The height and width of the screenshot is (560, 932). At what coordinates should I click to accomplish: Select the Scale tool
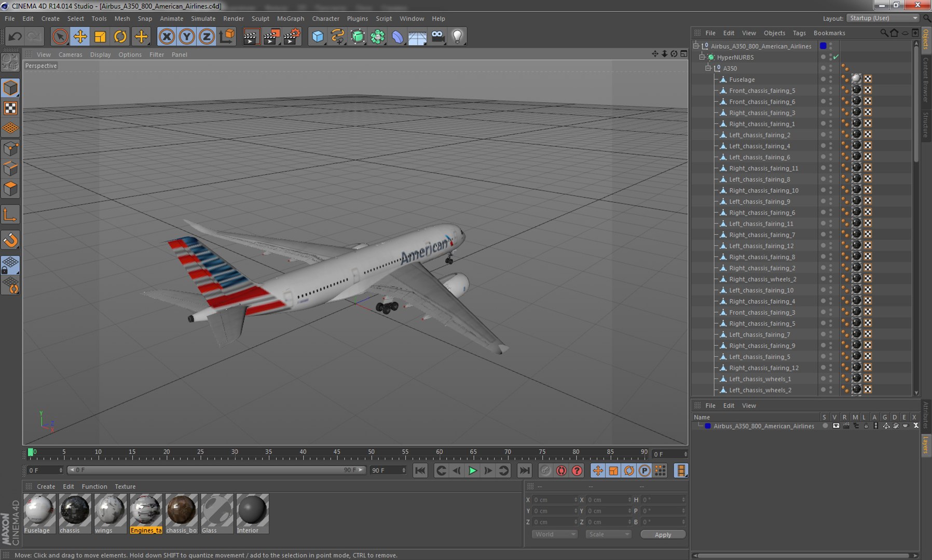pyautogui.click(x=100, y=36)
